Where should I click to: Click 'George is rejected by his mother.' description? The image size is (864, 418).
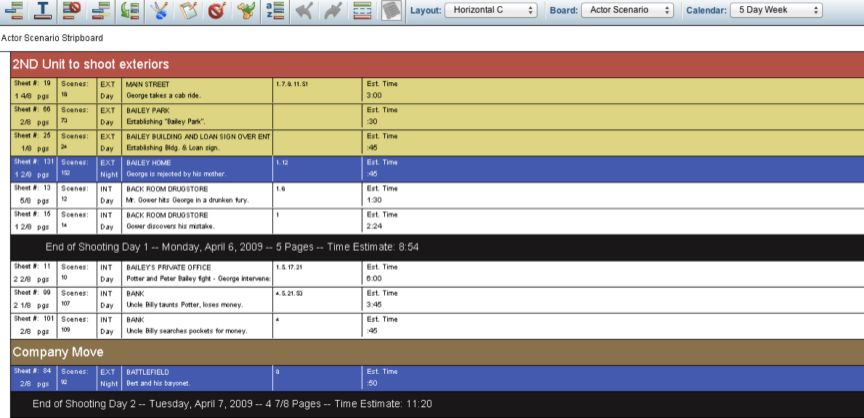(x=176, y=174)
